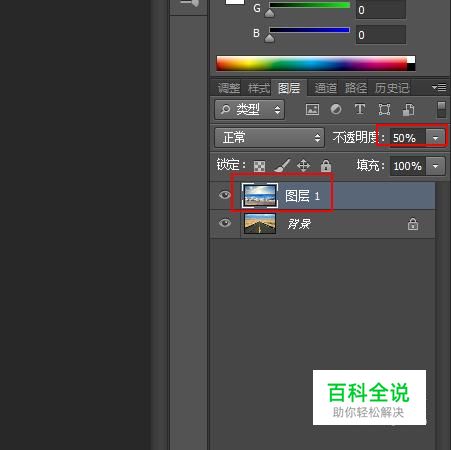Filter for adjustment layers icon
Viewport: 451px width, 450px height.
click(336, 109)
